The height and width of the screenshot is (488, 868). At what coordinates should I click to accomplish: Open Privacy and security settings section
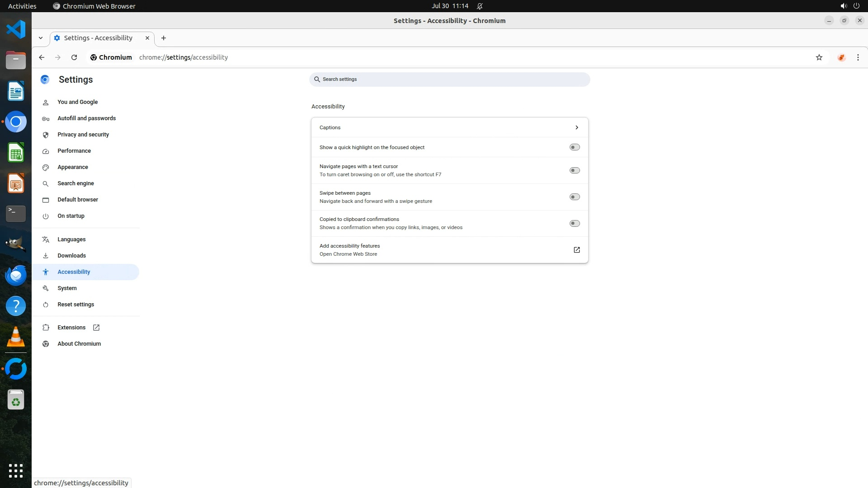83,135
